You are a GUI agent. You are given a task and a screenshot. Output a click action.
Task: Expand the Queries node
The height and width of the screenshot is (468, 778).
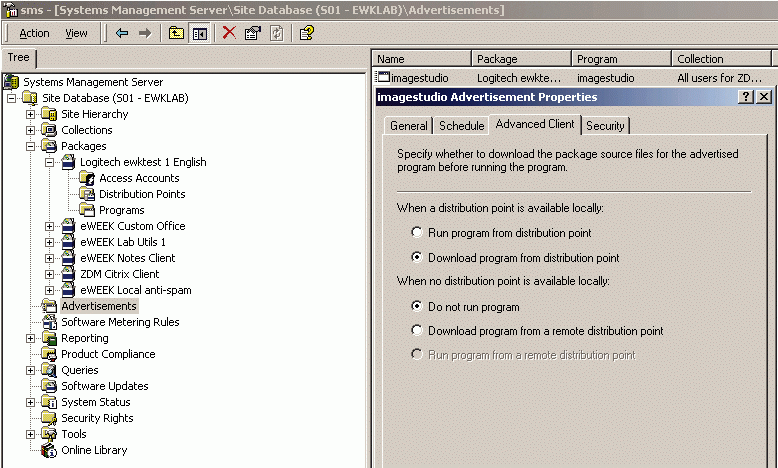(x=30, y=370)
